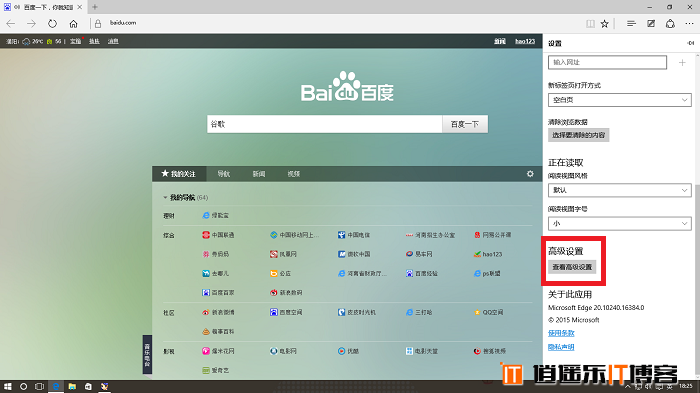Open 易车网 site shortcut
This screenshot has width=700, height=393.
[419, 254]
